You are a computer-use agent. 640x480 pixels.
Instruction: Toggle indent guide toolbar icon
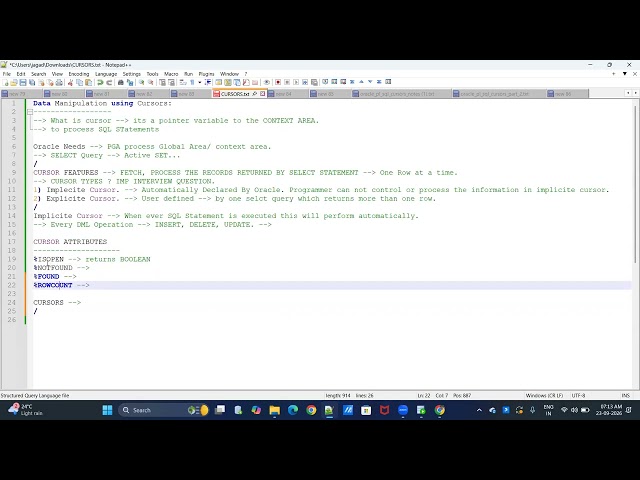[x=208, y=82]
